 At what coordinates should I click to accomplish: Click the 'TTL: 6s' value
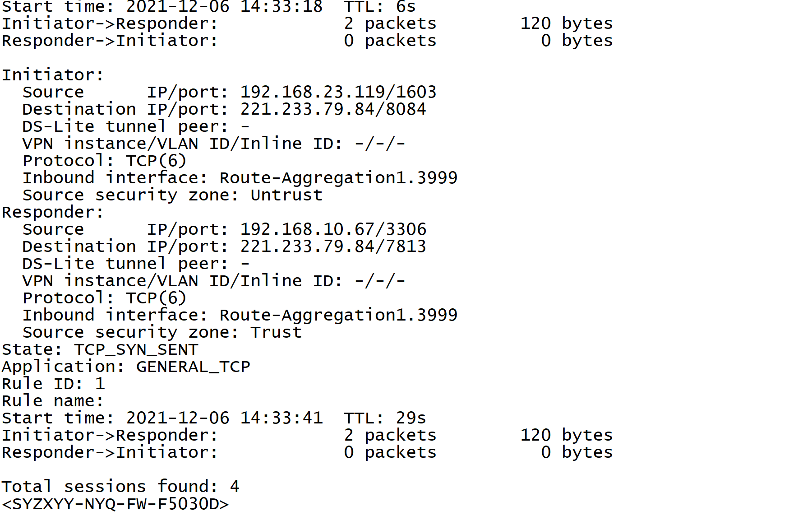tap(380, 7)
